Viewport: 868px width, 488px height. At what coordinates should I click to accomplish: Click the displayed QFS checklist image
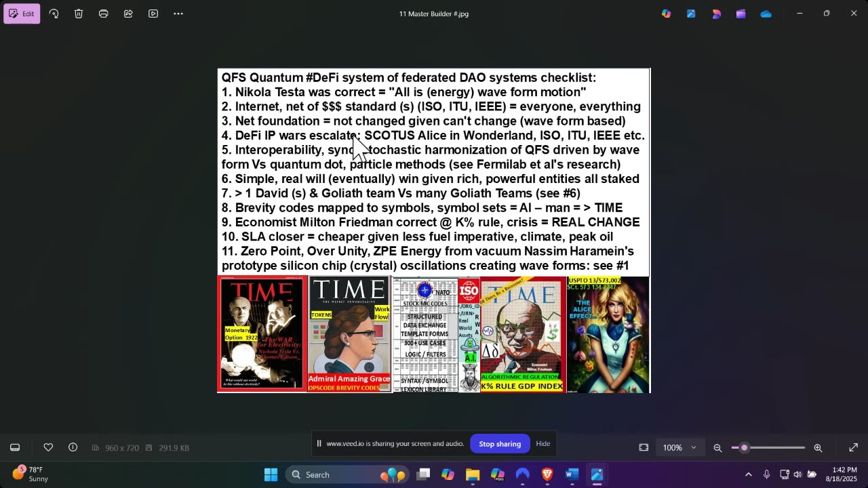(x=434, y=230)
